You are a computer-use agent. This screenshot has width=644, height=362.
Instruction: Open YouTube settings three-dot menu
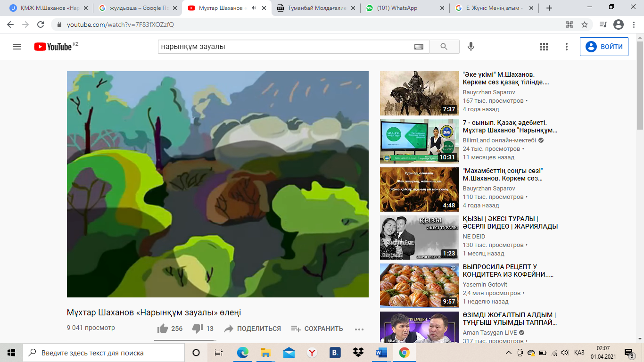click(x=567, y=47)
